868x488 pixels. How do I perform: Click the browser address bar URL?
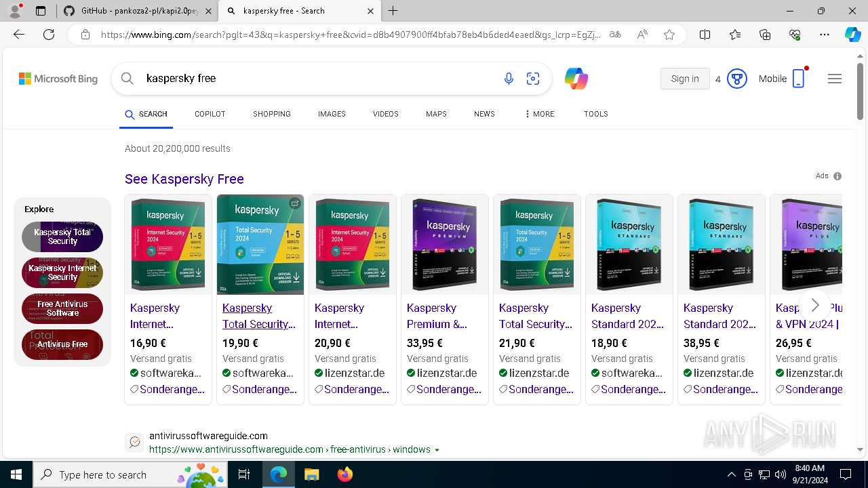tap(350, 35)
